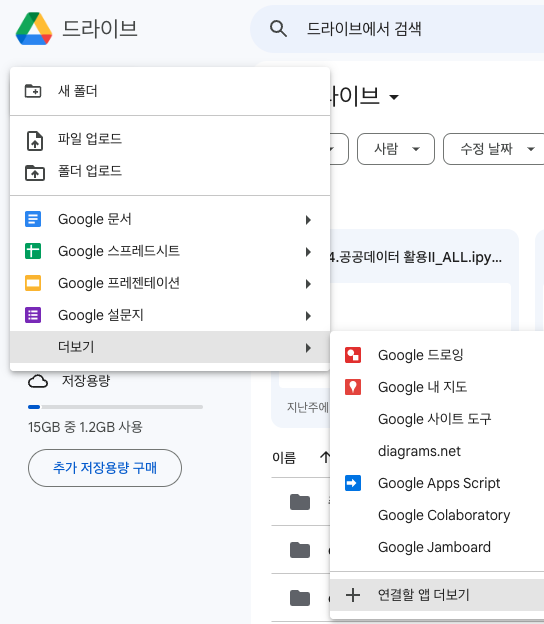Click the 폴더 업로드 folder icon
Image resolution: width=544 pixels, height=624 pixels.
(35, 173)
